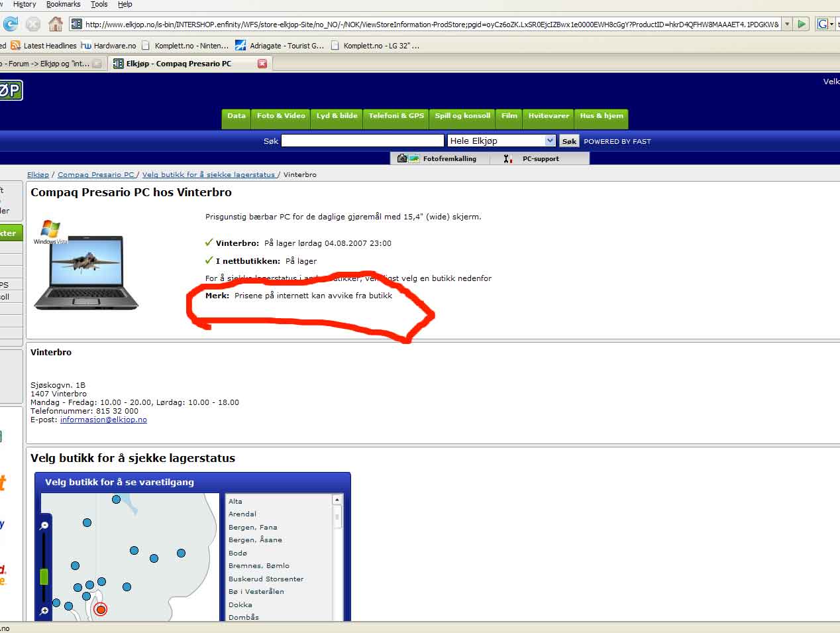Select Dombås in the store list
840x633 pixels.
tap(244, 617)
